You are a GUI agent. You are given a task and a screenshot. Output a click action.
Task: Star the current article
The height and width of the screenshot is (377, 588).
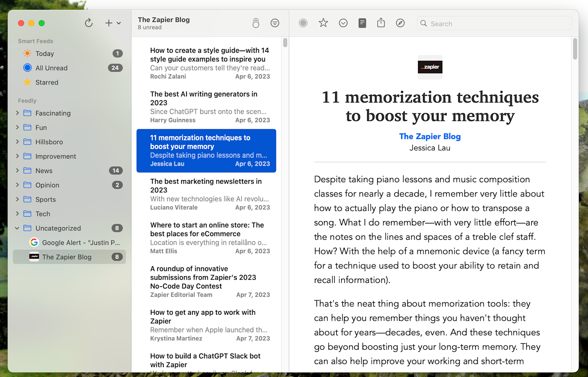click(323, 23)
